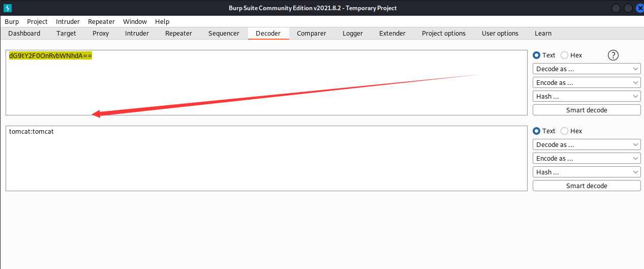644x269 pixels.
Task: Switch to the Dashboard tab
Action: tap(24, 33)
